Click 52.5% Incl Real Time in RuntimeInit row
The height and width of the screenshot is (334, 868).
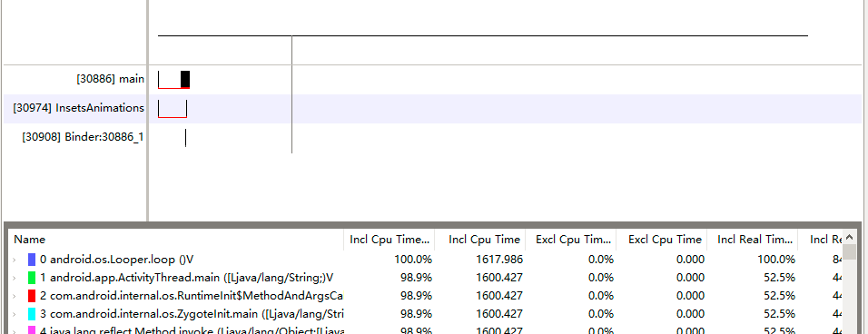coord(779,296)
